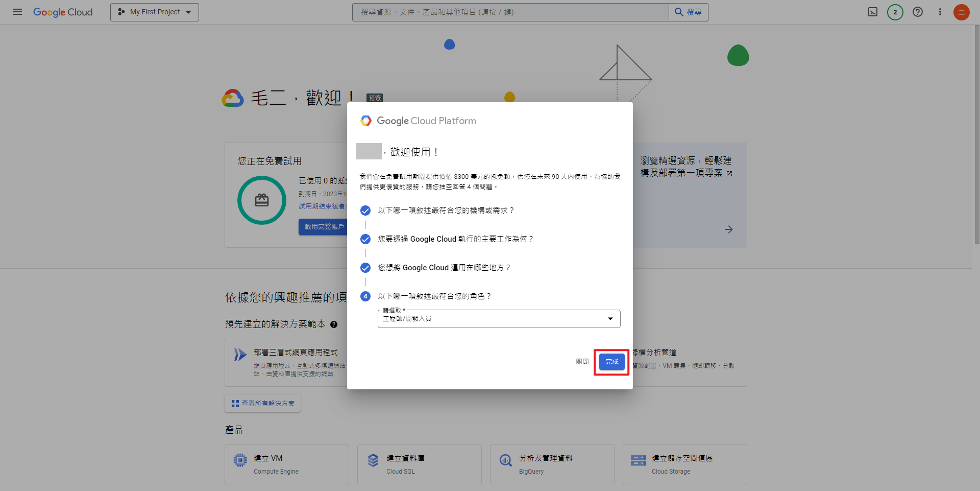Click the 預覽 preview badge
This screenshot has width=980, height=491.
pyautogui.click(x=375, y=98)
